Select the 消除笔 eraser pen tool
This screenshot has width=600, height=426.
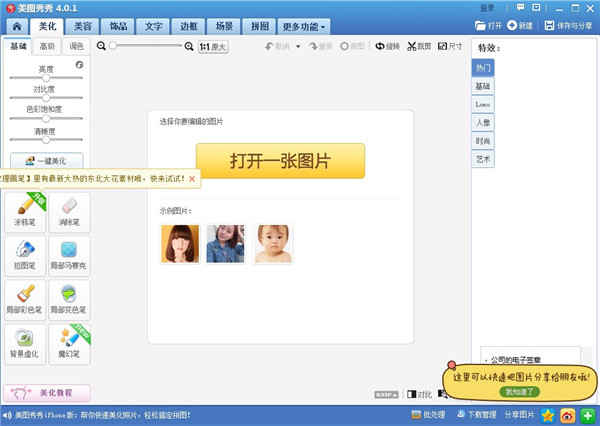69,212
